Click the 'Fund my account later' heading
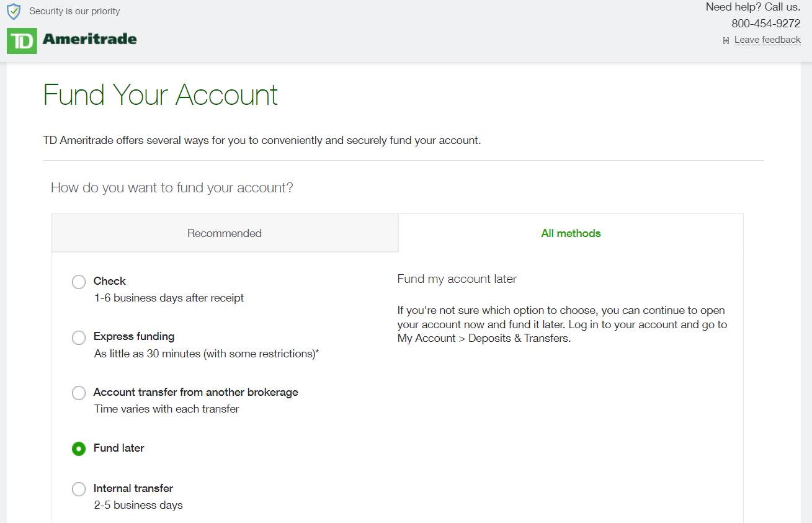This screenshot has width=812, height=523. (x=457, y=279)
